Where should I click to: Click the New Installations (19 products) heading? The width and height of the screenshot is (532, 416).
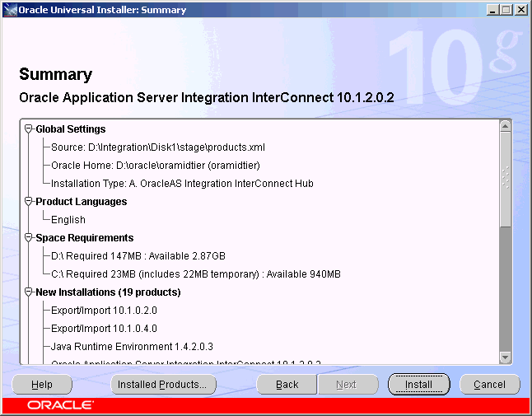[108, 292]
